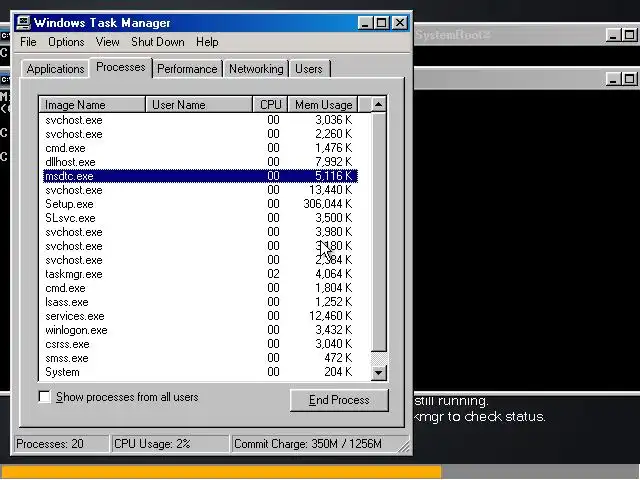This screenshot has width=640, height=480.
Task: Click the process list scroll up arrow
Action: tap(379, 104)
